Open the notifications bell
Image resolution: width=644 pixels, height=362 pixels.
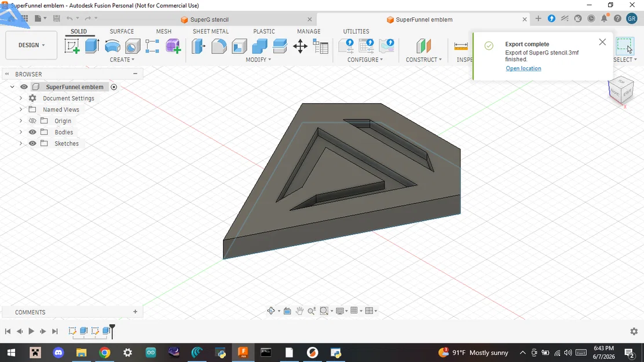point(604,19)
